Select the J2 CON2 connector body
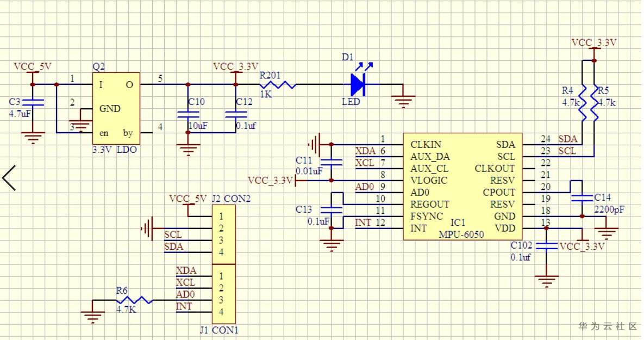644x340 pixels. (x=224, y=234)
